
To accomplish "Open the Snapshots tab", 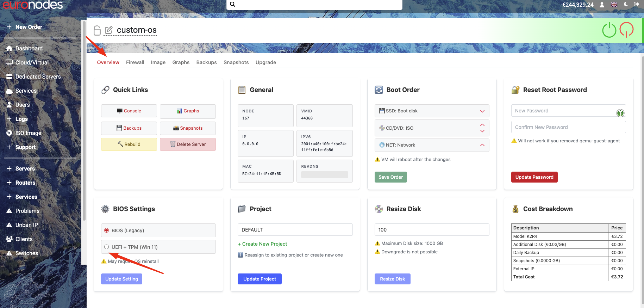I will pos(236,62).
